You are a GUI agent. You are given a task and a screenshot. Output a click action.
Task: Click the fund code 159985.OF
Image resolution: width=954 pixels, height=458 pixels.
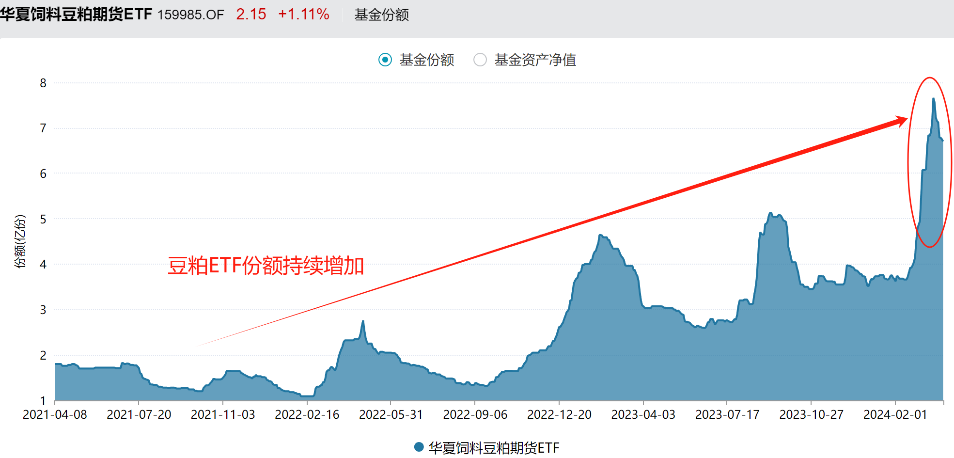(191, 15)
